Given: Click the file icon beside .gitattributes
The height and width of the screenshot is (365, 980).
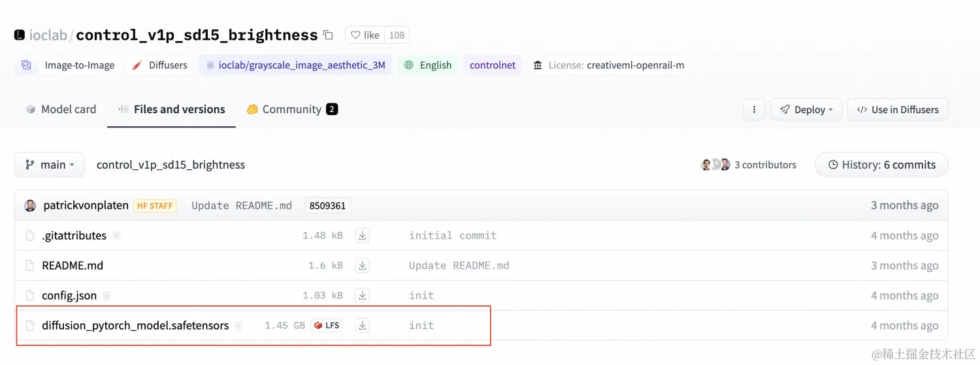Looking at the screenshot, I should 29,235.
